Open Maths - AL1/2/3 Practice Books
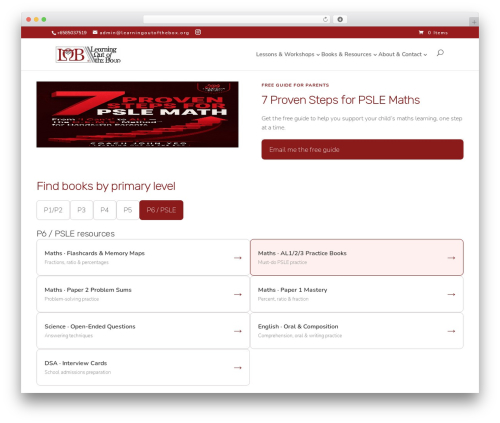This screenshot has width=500, height=423. tap(357, 257)
